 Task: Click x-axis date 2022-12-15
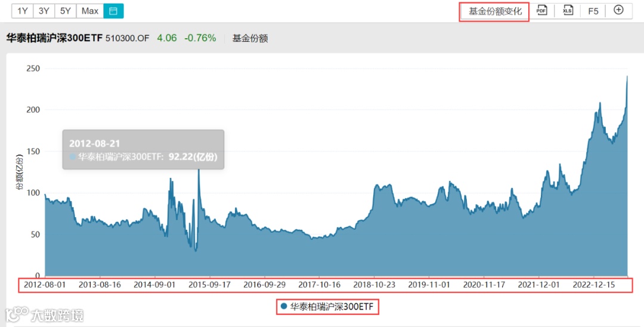[594, 285]
